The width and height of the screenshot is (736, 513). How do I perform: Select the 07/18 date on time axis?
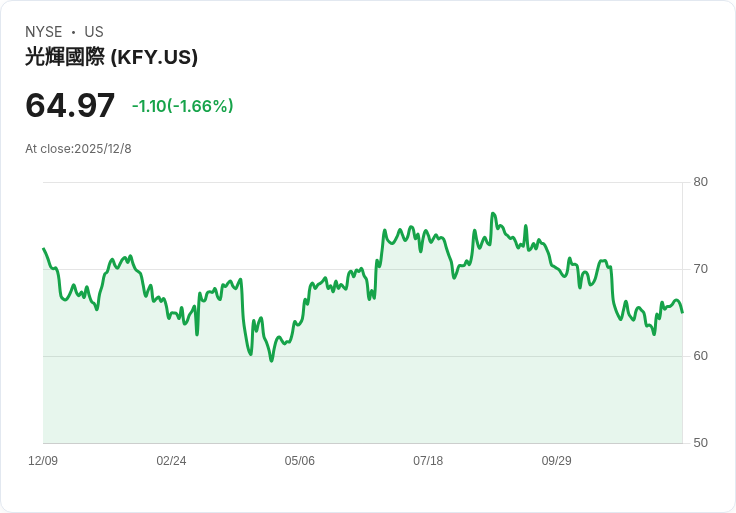click(x=428, y=461)
